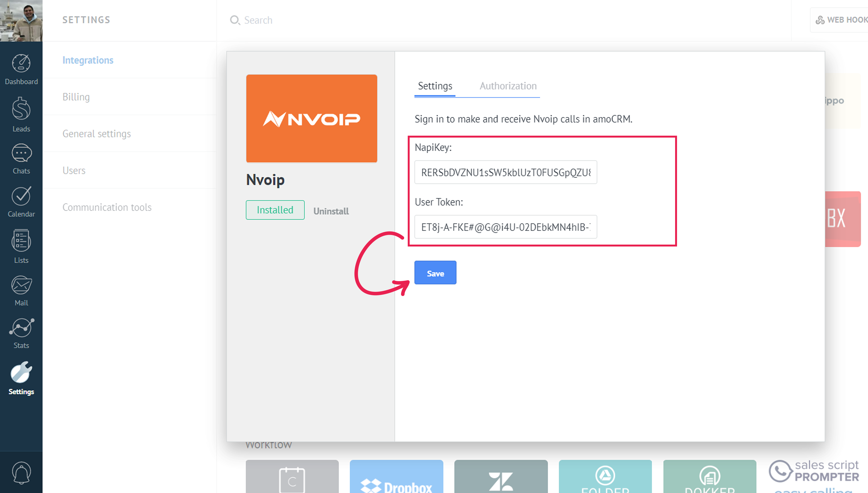The image size is (868, 493).
Task: Open the Calendar section
Action: [21, 202]
